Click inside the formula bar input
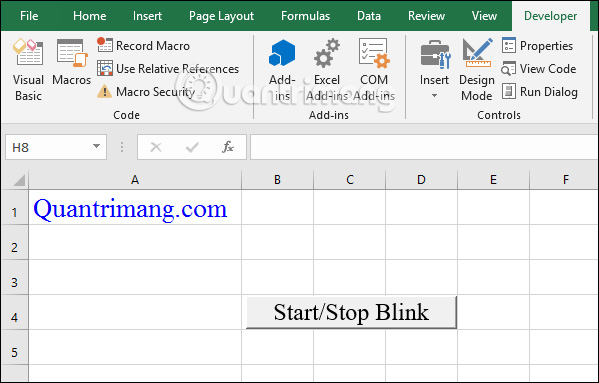599x383 pixels. point(424,147)
